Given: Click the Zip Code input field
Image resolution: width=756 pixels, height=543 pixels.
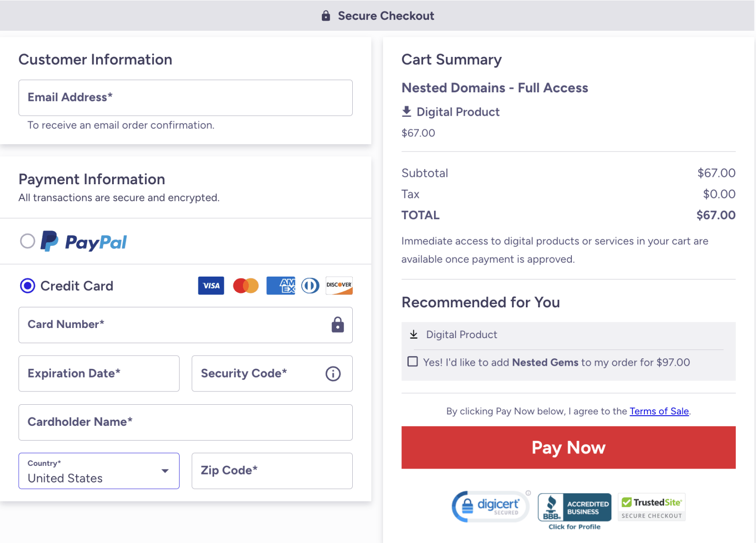Looking at the screenshot, I should [272, 471].
